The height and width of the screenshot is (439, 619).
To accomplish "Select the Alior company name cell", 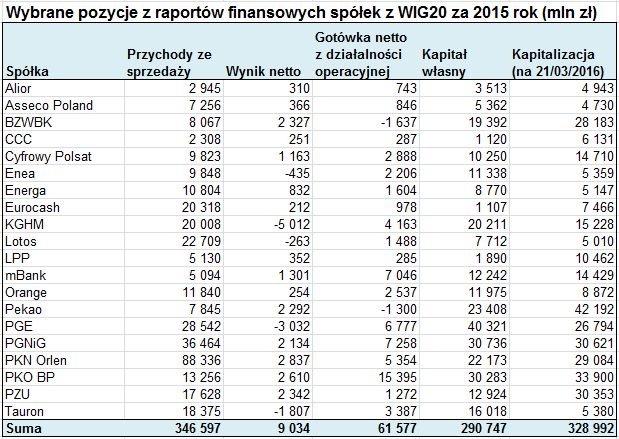I will [20, 90].
